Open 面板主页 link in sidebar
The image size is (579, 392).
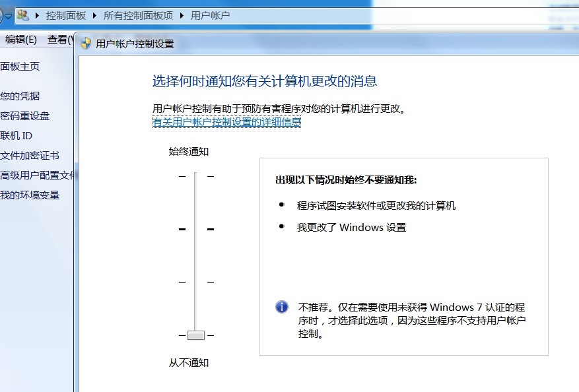(x=20, y=67)
